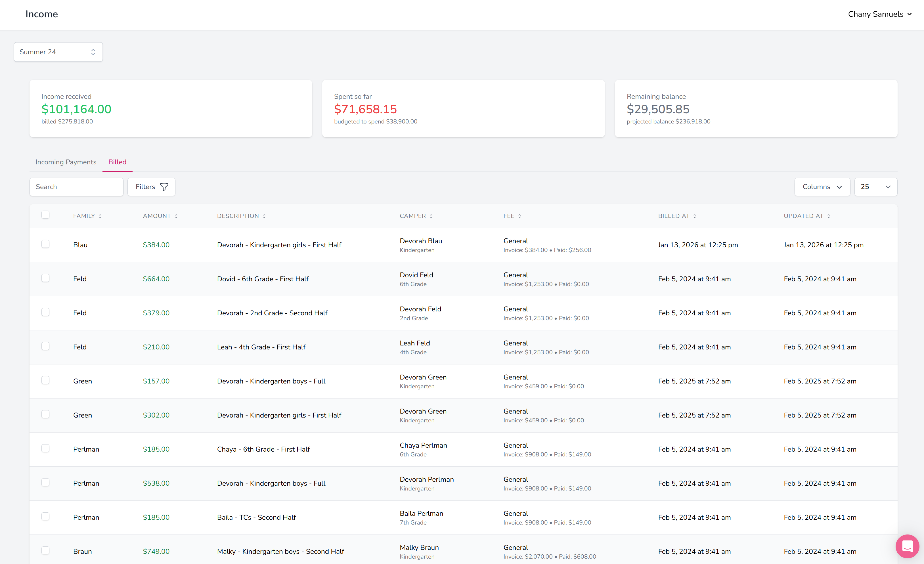Screen dimensions: 924x564
Task: Sort by Billed At column arrows
Action: [695, 216]
